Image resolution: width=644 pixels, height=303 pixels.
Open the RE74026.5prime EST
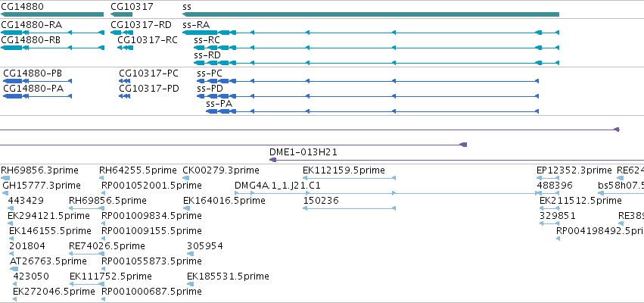(107, 246)
